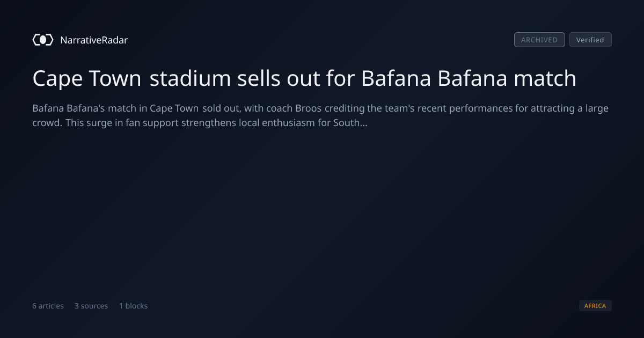Click the name "Broos" in the summary

pyautogui.click(x=308, y=108)
